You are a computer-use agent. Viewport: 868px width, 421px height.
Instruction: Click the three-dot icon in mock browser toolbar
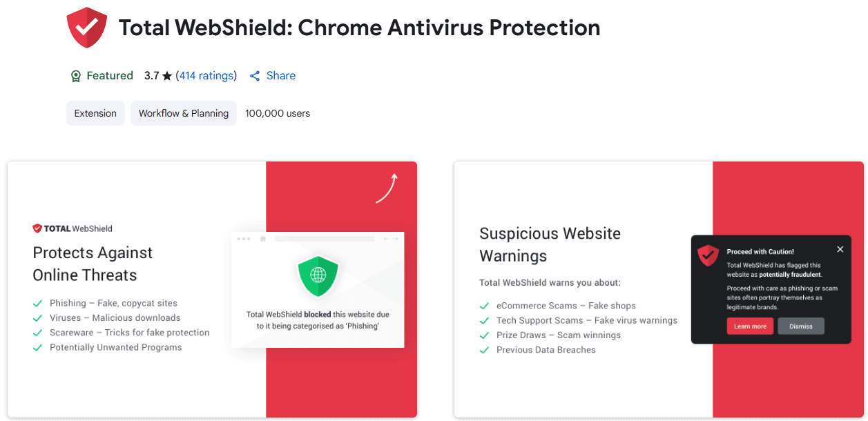242,237
